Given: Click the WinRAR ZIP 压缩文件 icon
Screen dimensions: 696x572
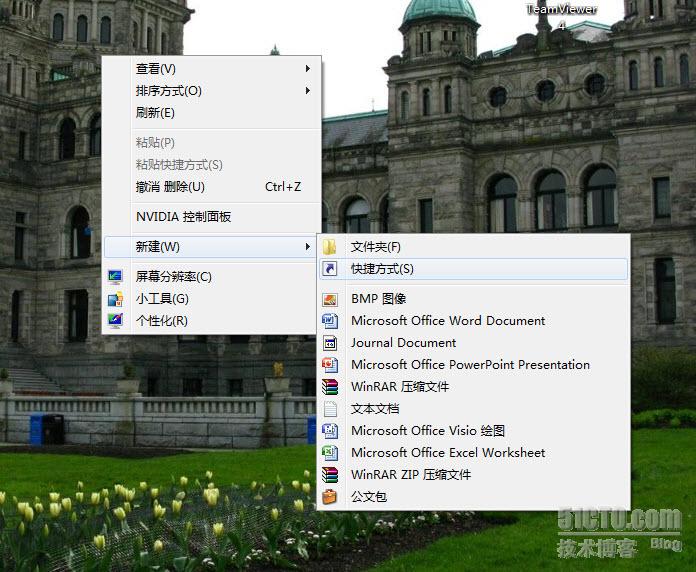Looking at the screenshot, I should coord(329,474).
